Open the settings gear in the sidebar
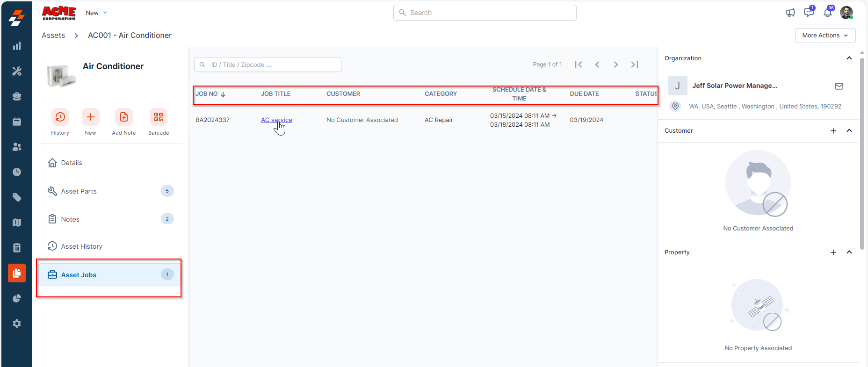Viewport: 868px width, 367px height. pyautogui.click(x=17, y=324)
